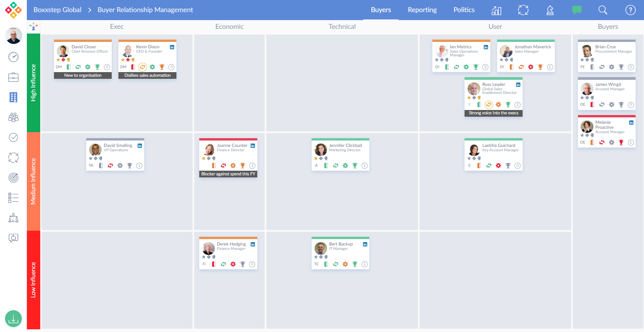Click the green download button at bottom-left

pyautogui.click(x=13, y=319)
